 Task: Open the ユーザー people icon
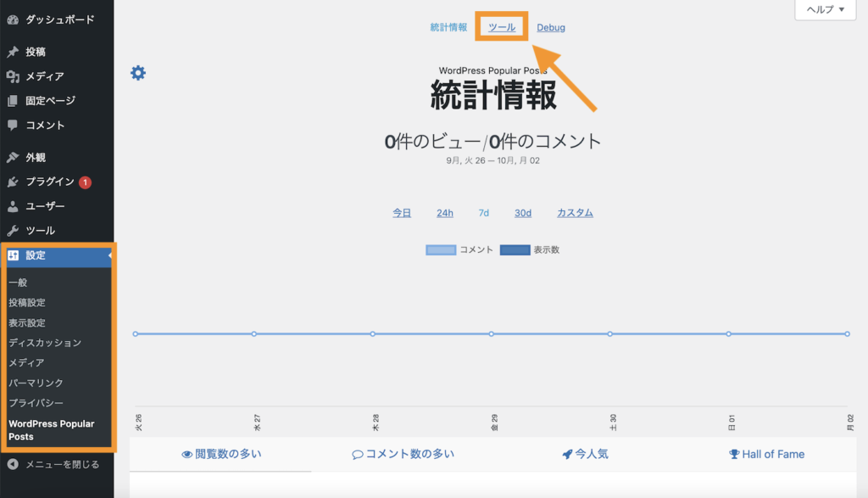(x=14, y=205)
